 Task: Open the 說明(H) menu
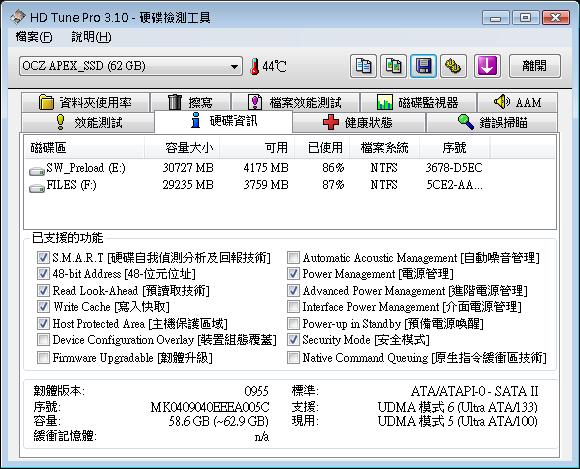click(x=91, y=37)
